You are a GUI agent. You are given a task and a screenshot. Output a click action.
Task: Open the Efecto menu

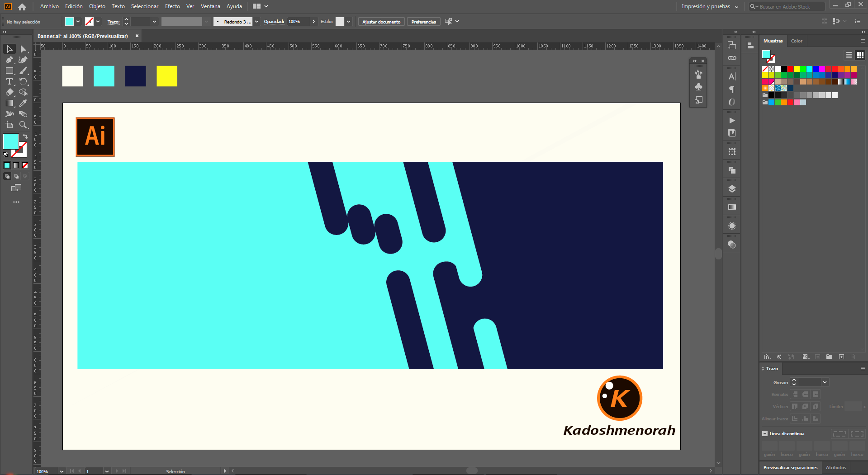(172, 6)
